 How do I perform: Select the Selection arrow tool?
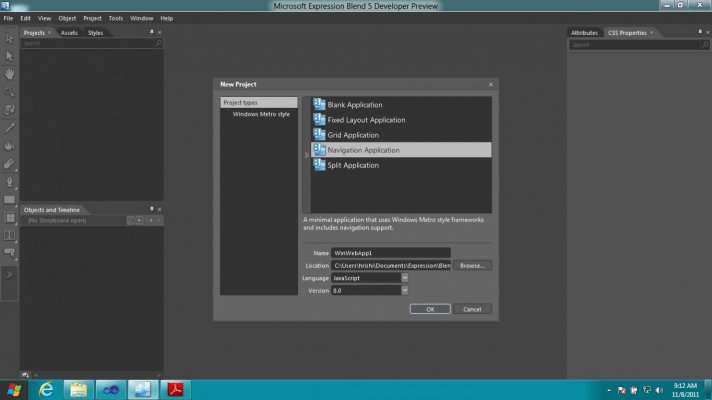coord(9,39)
